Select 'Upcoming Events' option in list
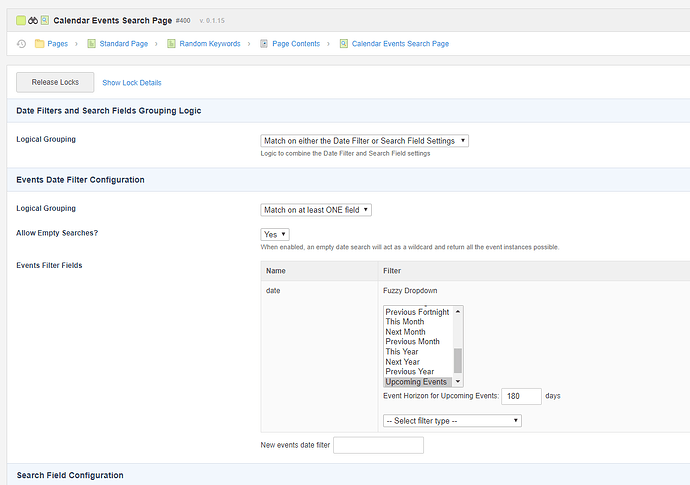Image resolution: width=690 pixels, height=485 pixels. [x=416, y=382]
